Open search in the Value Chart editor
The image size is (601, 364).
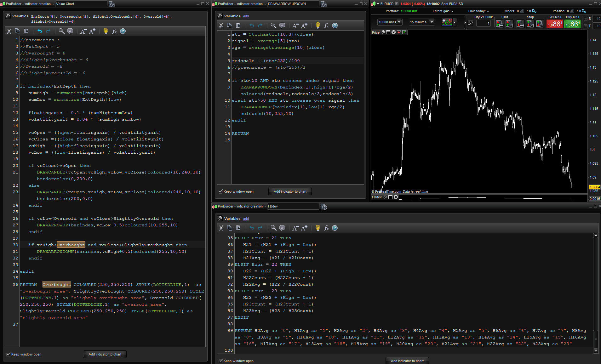(61, 31)
